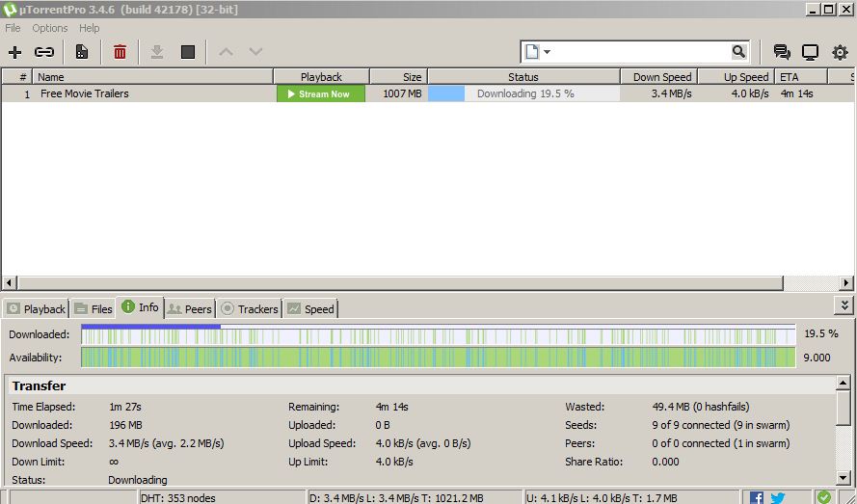The height and width of the screenshot is (504, 857).
Task: Click the Up Limit 4.0 kB/s value
Action: click(x=394, y=462)
